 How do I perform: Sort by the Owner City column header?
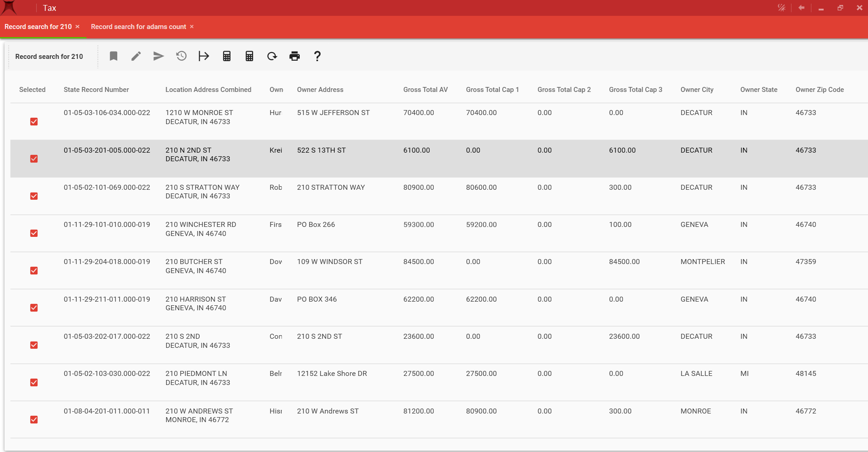tap(696, 90)
